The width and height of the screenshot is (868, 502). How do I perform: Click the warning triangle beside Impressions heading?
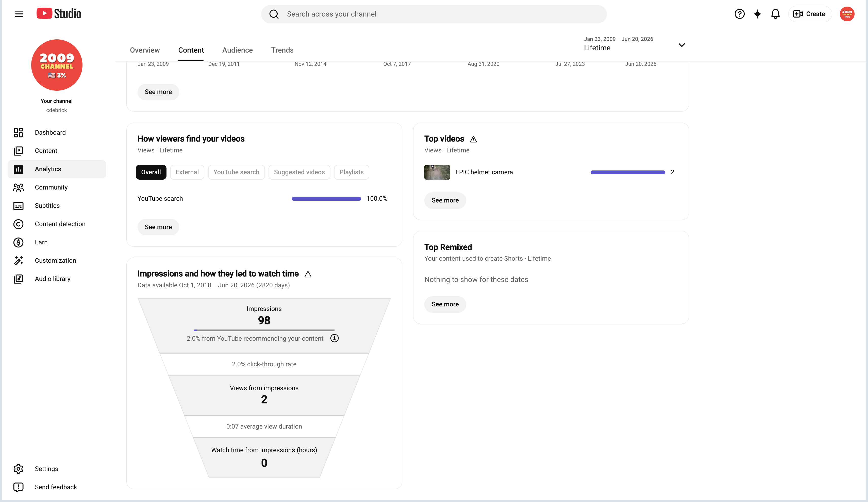pos(308,274)
